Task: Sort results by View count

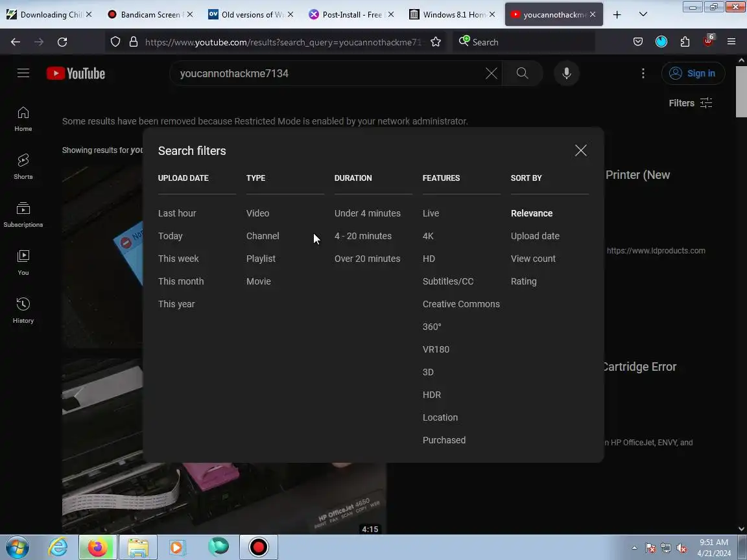Action: click(x=533, y=259)
